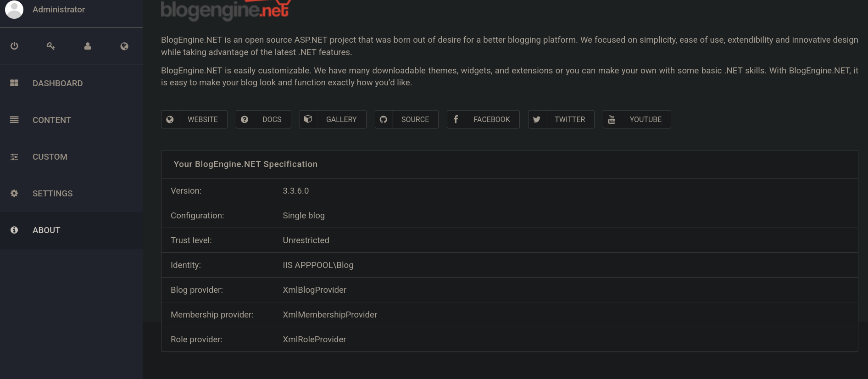The height and width of the screenshot is (379, 868).
Task: Click the Twitter bird icon
Action: [x=537, y=119]
